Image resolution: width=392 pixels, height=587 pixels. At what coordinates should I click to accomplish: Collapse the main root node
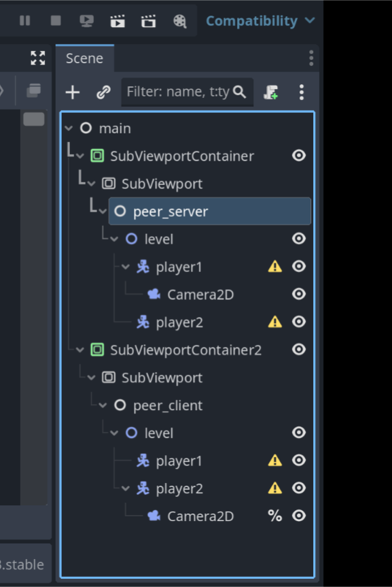pyautogui.click(x=69, y=129)
